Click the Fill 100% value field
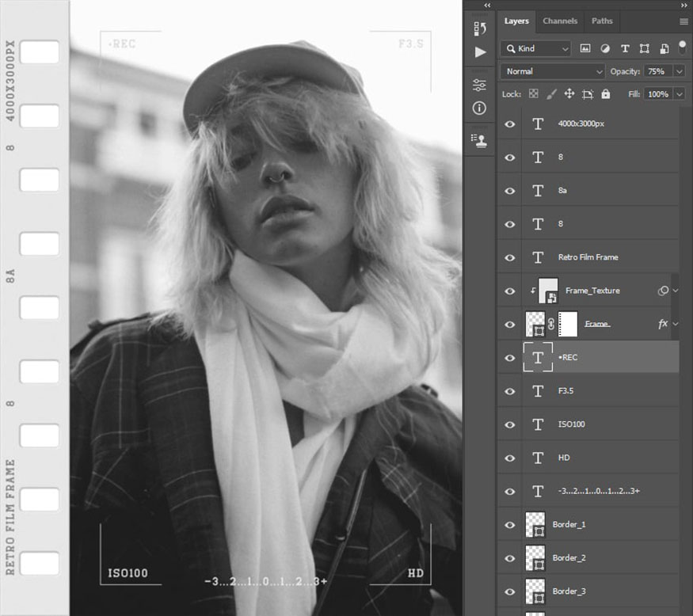The height and width of the screenshot is (616, 693). pos(658,93)
